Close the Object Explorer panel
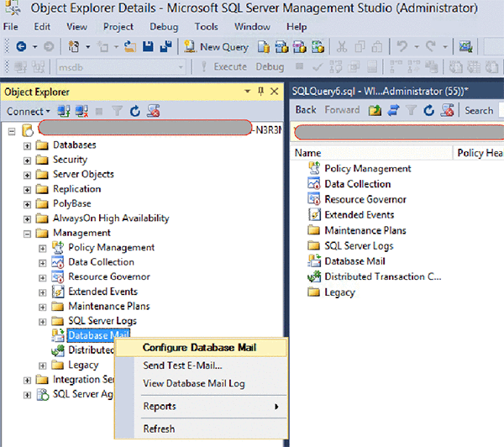Viewport: 504px width, 447px height. (274, 92)
